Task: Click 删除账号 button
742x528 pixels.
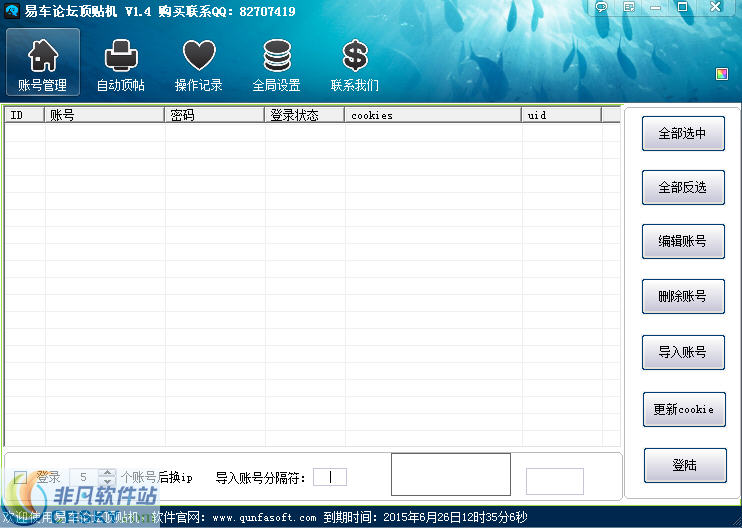Action: pos(683,297)
